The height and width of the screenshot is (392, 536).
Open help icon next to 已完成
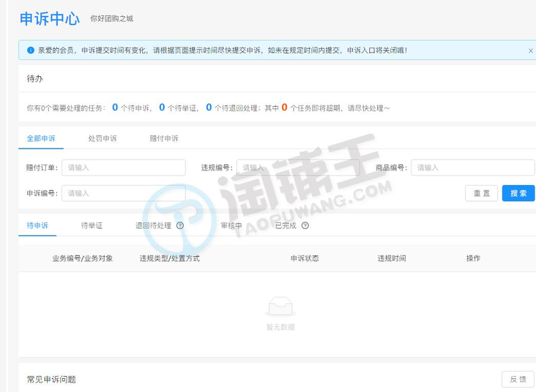pyautogui.click(x=305, y=225)
